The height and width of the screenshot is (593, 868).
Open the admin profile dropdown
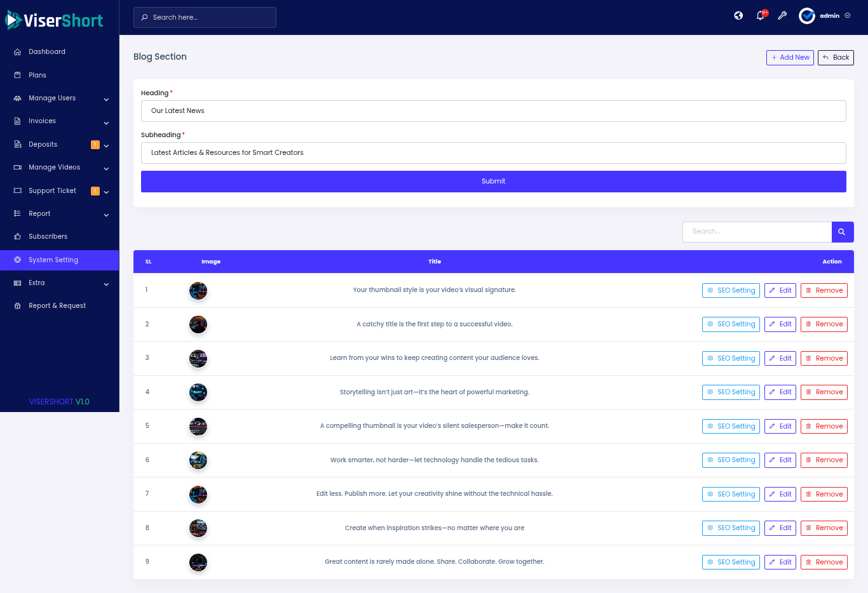825,16
